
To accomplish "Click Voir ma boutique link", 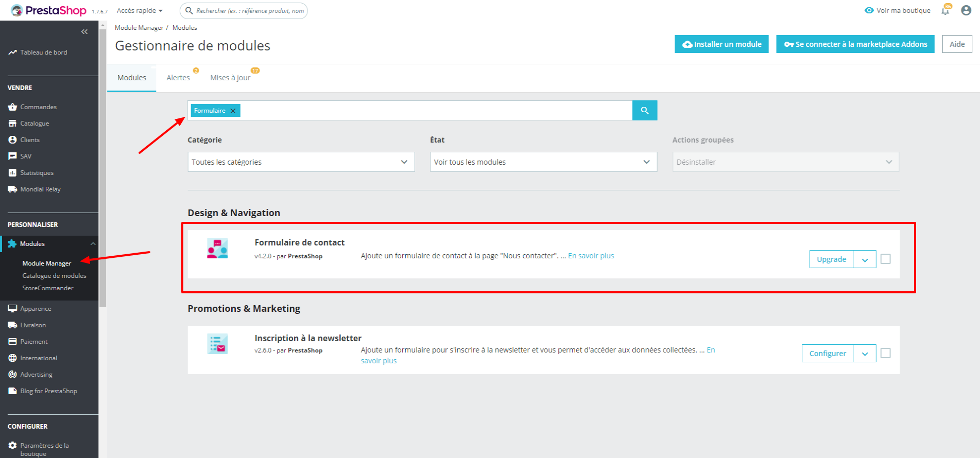I will click(898, 10).
